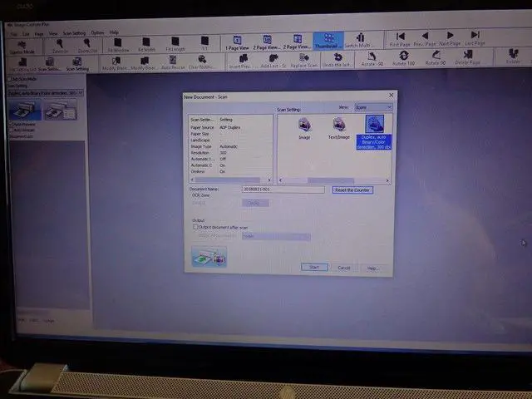Click the Cancel button in dialog
The image size is (532, 399).
pos(343,268)
